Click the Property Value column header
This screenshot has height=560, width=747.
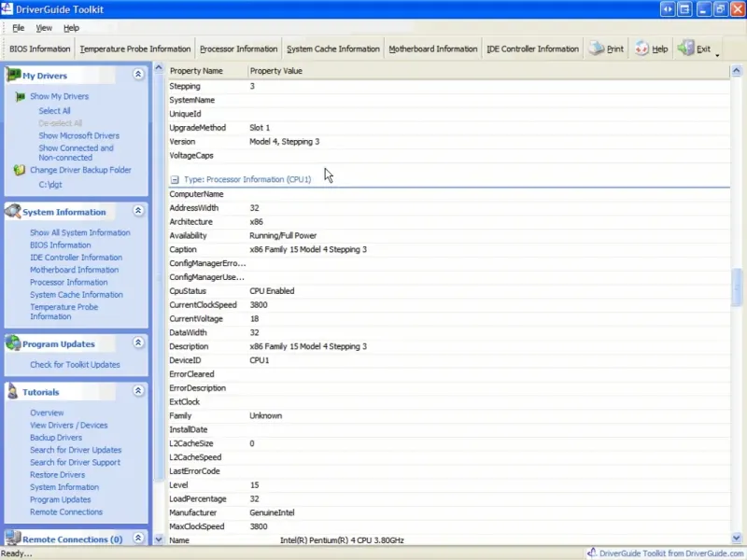click(x=488, y=71)
